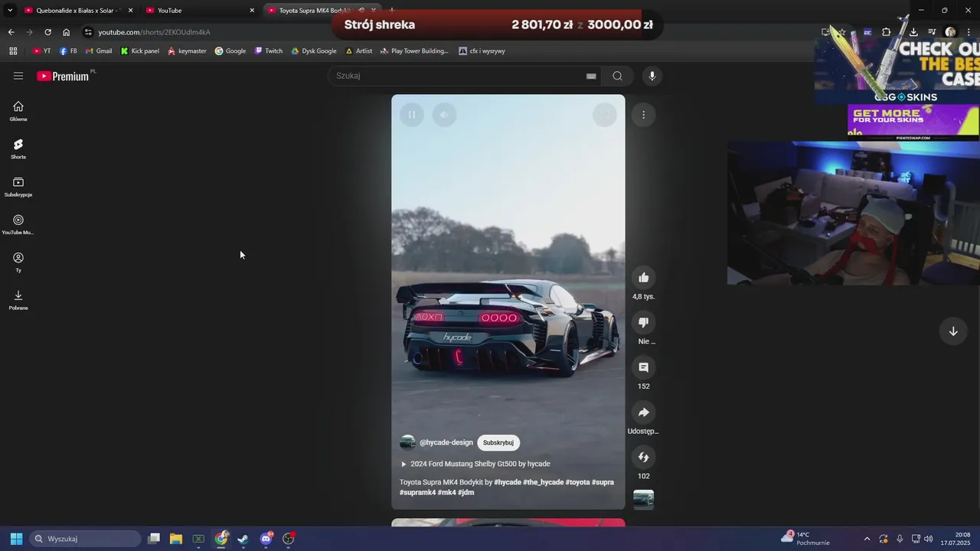Click the Wyszukaj taskbar search box

[86, 539]
